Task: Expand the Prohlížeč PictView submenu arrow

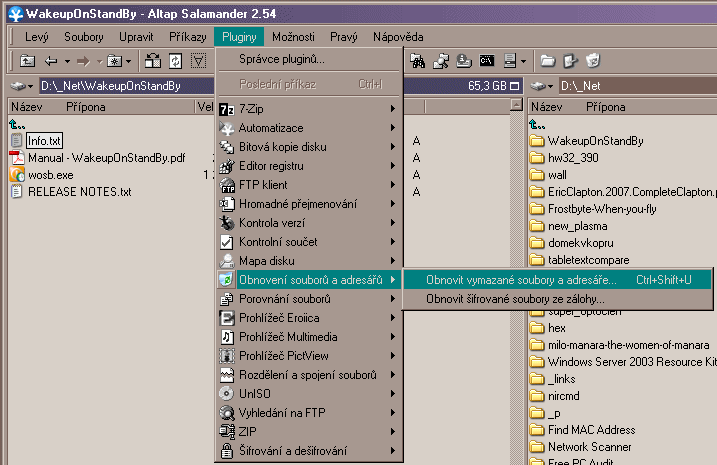Action: (393, 356)
